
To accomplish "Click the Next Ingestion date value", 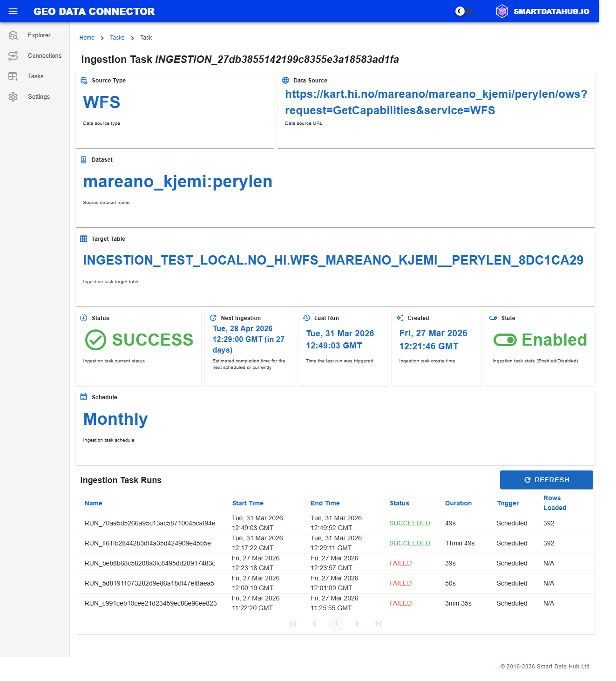I will click(249, 339).
